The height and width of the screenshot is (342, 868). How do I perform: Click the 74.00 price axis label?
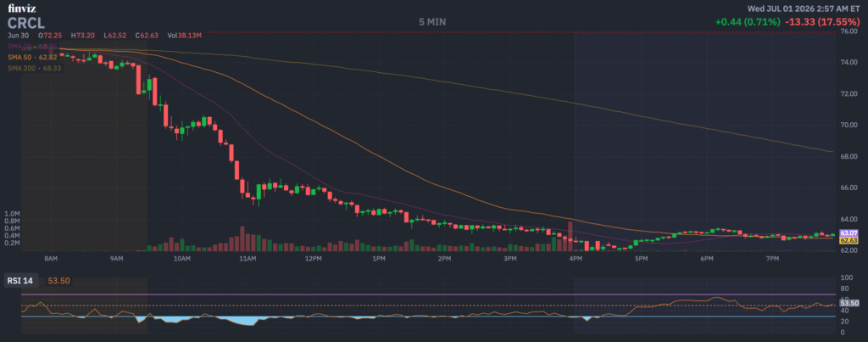coord(849,63)
